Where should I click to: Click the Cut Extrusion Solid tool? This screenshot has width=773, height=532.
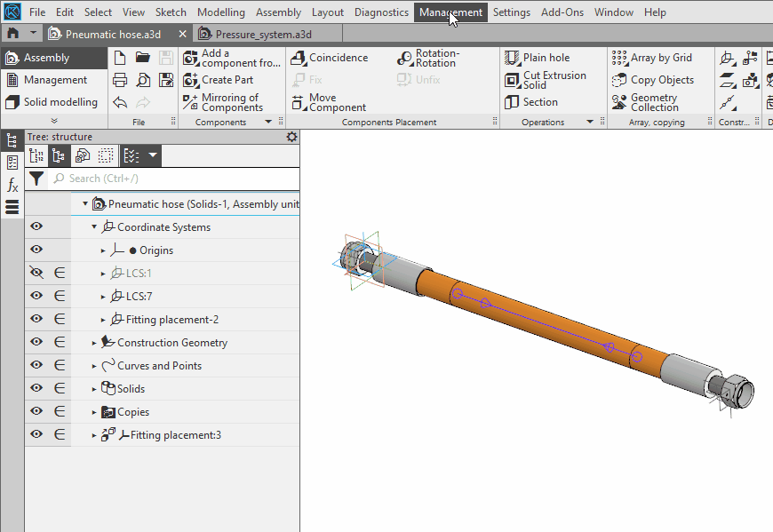[x=513, y=80]
